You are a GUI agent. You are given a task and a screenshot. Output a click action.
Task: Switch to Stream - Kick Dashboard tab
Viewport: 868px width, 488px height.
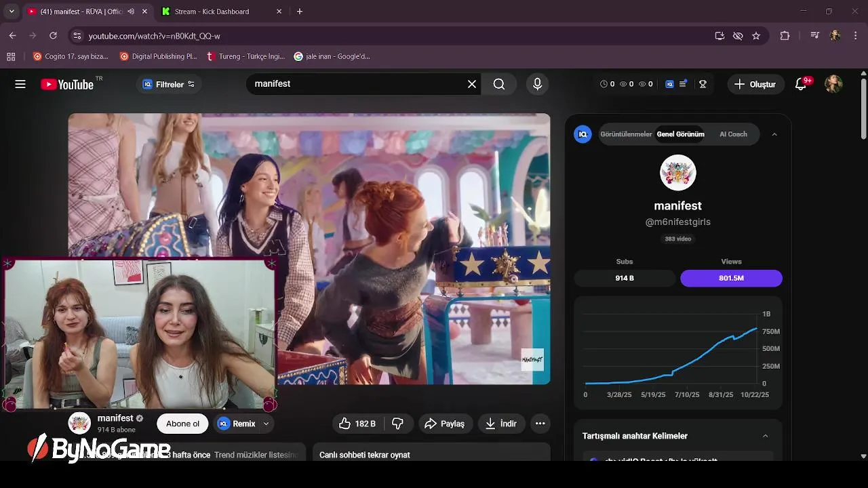click(221, 12)
